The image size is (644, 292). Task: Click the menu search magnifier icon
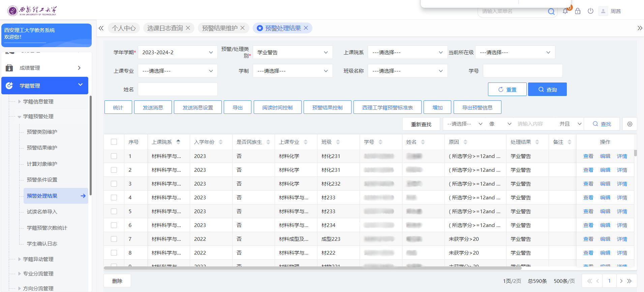[551, 11]
